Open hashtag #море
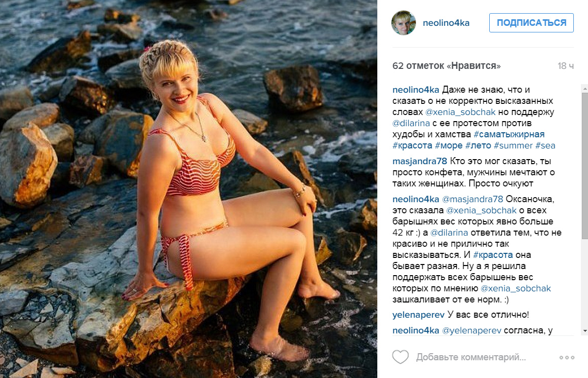Image resolution: width=588 pixels, height=378 pixels. [449, 145]
